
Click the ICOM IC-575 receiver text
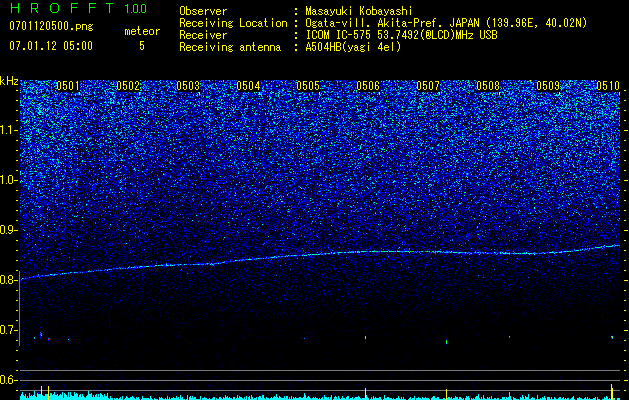click(x=401, y=35)
